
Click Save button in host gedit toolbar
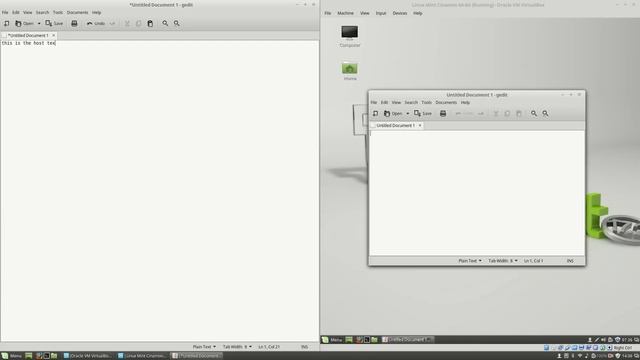coord(54,23)
